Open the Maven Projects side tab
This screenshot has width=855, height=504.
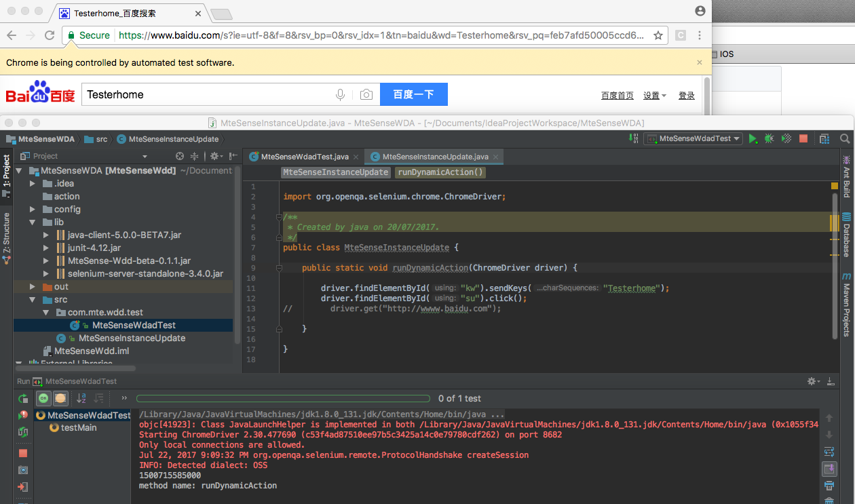[846, 305]
